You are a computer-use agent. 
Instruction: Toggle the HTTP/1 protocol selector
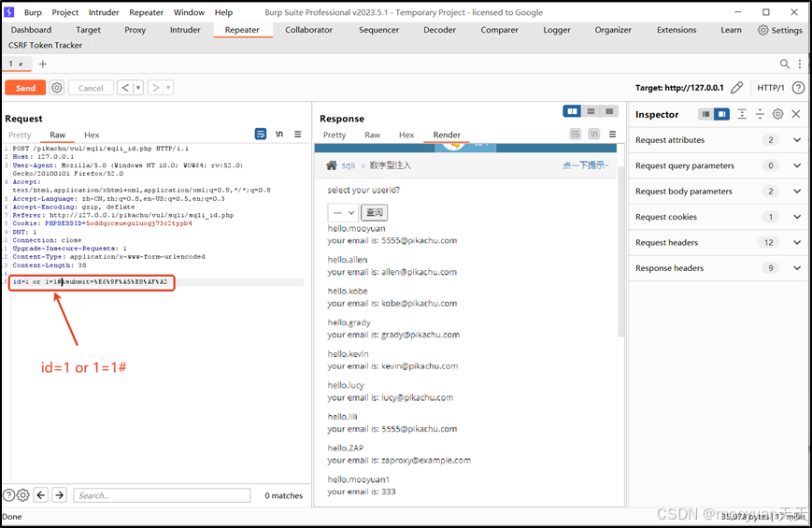click(x=771, y=88)
